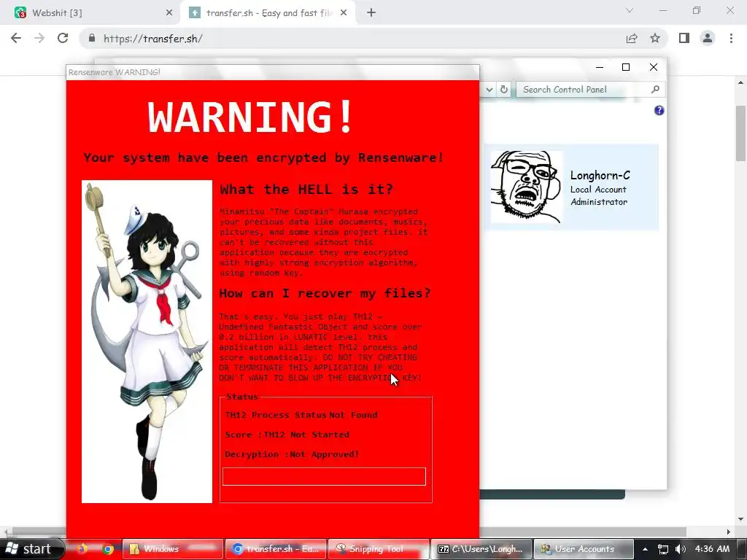This screenshot has height=560, width=747.
Task: Expand Control Panel address history dropdown
Action: (x=489, y=89)
